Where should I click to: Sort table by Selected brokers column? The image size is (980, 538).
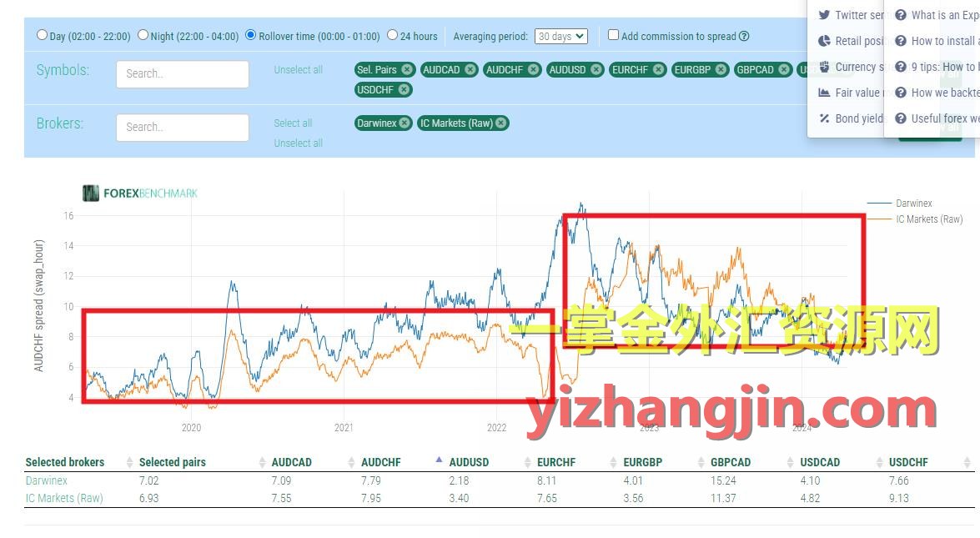pyautogui.click(x=65, y=462)
